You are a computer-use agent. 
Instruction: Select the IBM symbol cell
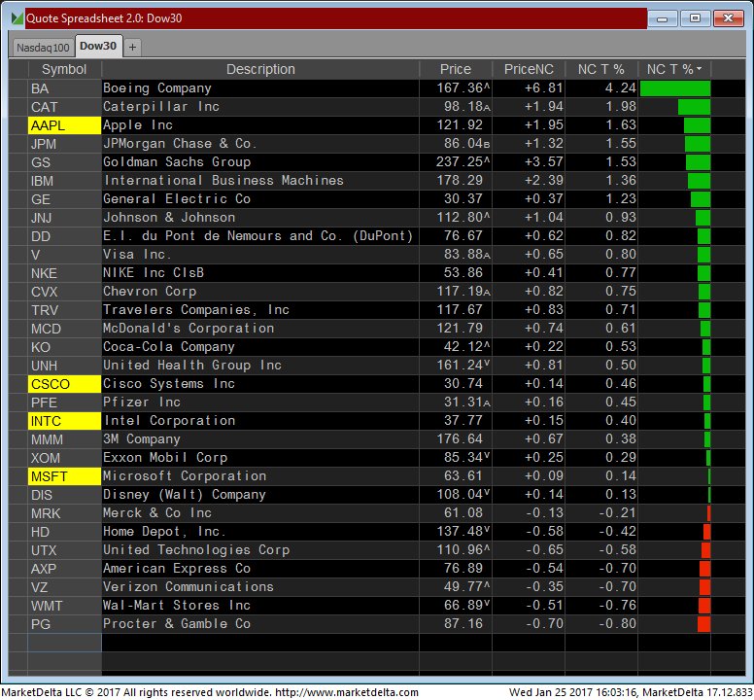64,181
